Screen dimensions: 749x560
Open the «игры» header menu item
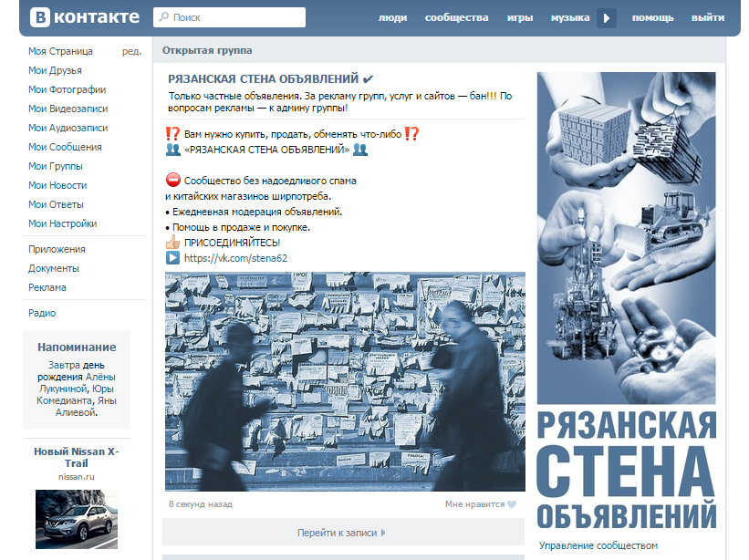tap(520, 17)
